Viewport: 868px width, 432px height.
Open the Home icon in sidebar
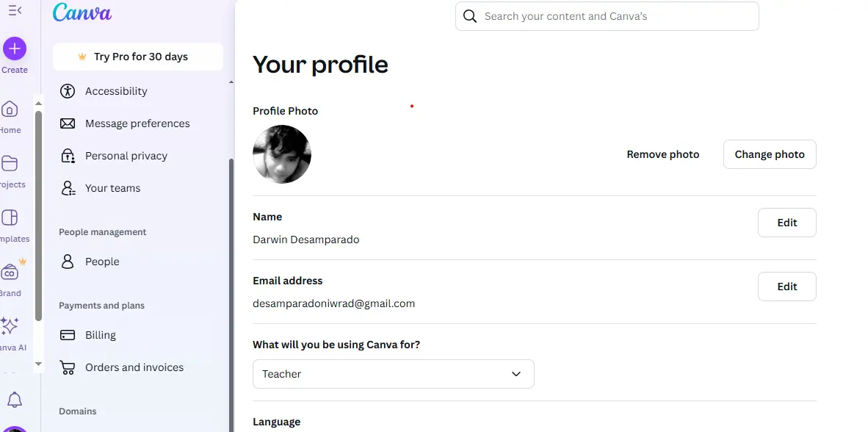10,109
